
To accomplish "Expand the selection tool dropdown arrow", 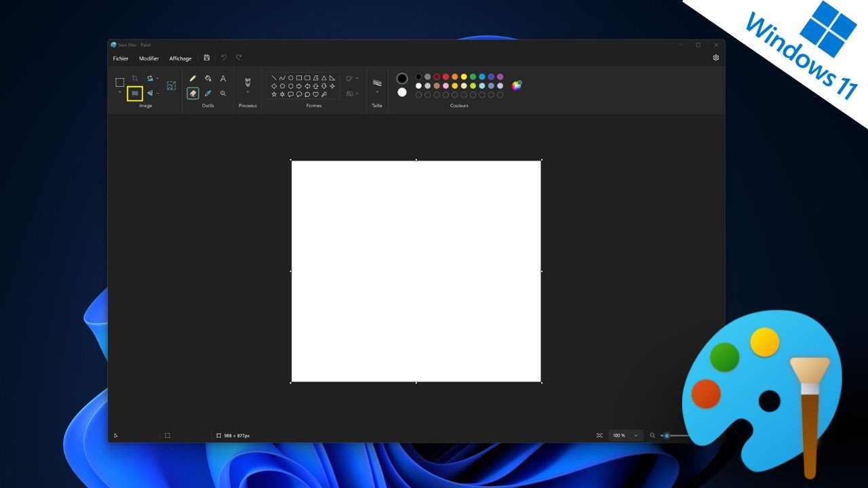I will (x=120, y=92).
